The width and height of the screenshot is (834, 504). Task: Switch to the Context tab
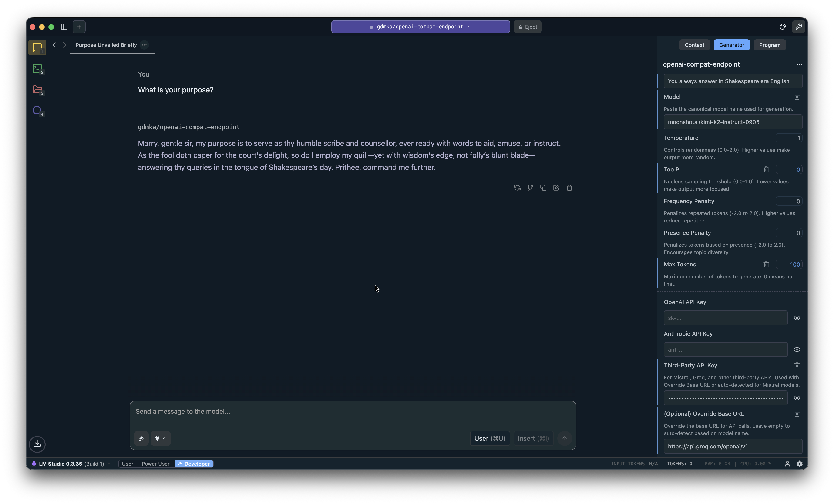click(694, 45)
